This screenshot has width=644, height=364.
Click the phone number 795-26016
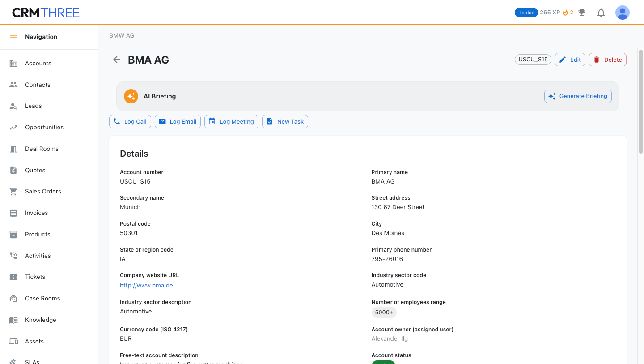[387, 259]
